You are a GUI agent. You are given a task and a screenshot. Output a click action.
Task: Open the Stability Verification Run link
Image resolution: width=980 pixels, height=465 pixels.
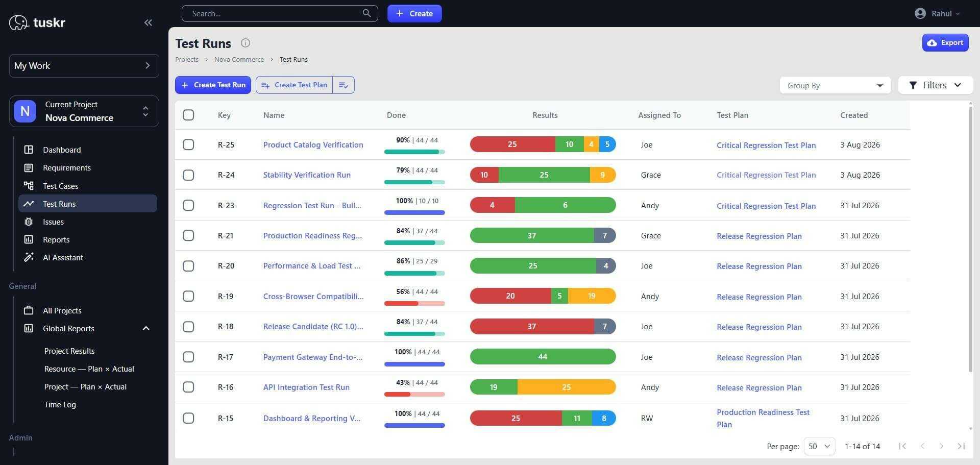click(x=307, y=175)
